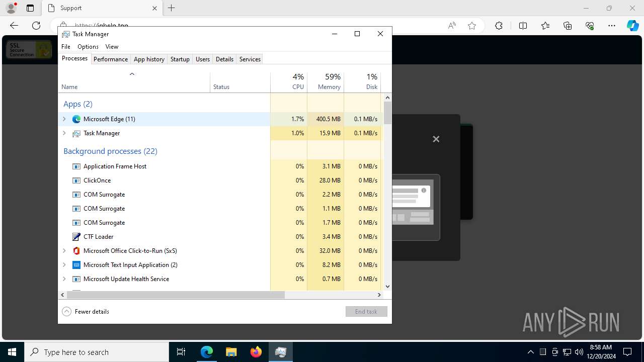644x362 pixels.
Task: Sort processes by Name column header
Action: (x=134, y=82)
